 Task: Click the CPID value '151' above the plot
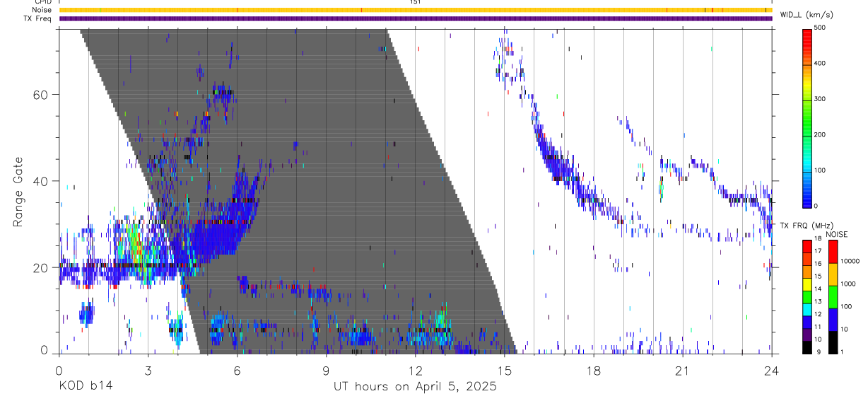click(416, 2)
